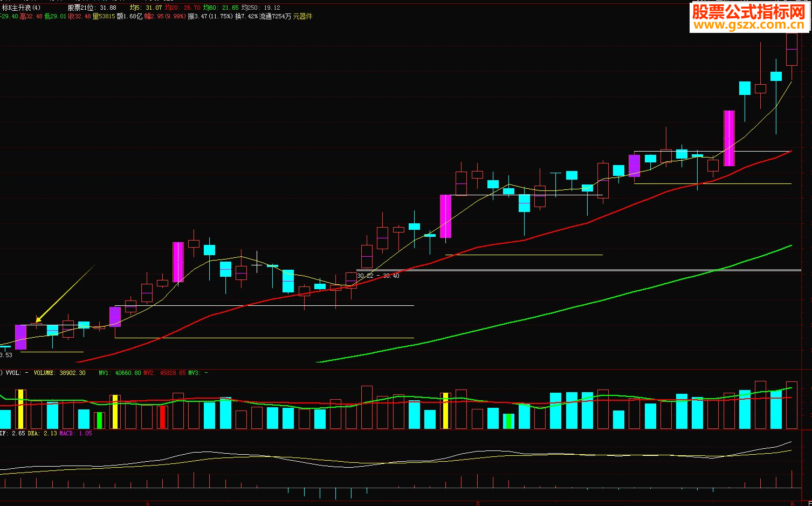Click the 收32.48 closing price value

tap(79, 16)
